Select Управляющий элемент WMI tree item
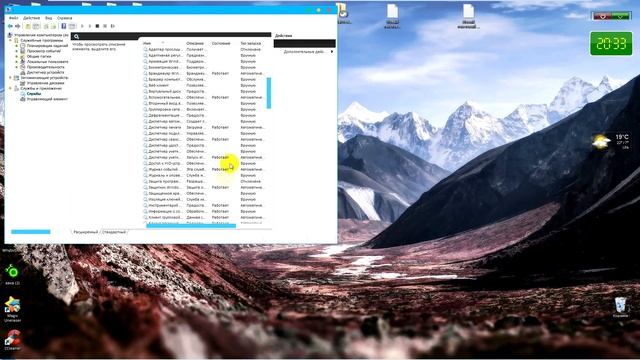The image size is (640, 360). 47,99
